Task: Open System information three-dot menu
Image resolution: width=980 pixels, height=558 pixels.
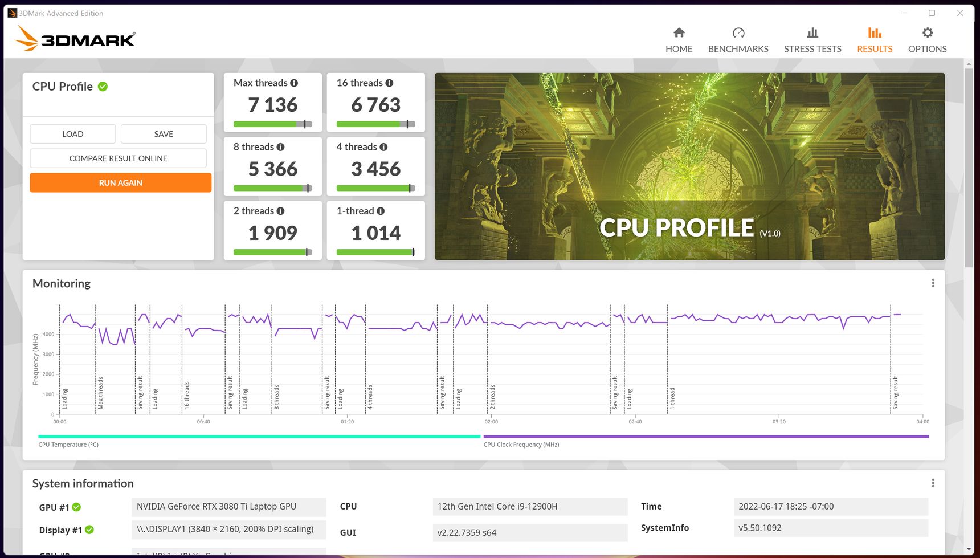Action: tap(933, 483)
